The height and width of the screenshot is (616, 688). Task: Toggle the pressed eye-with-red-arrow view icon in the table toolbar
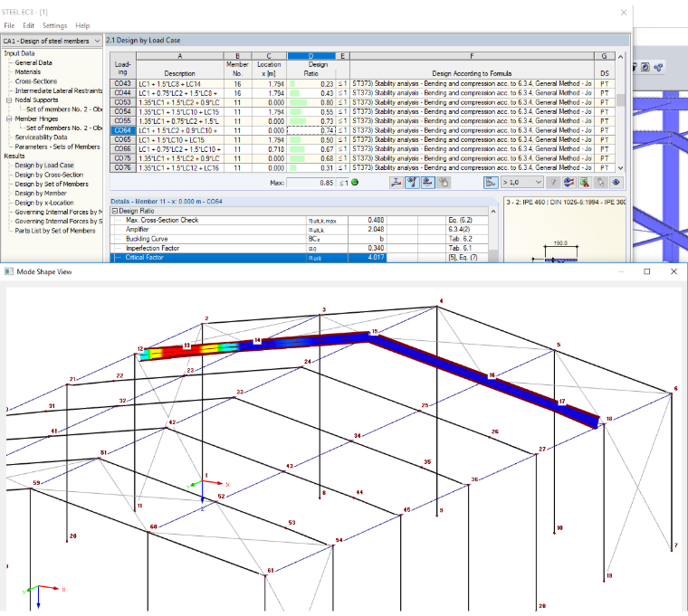(428, 183)
